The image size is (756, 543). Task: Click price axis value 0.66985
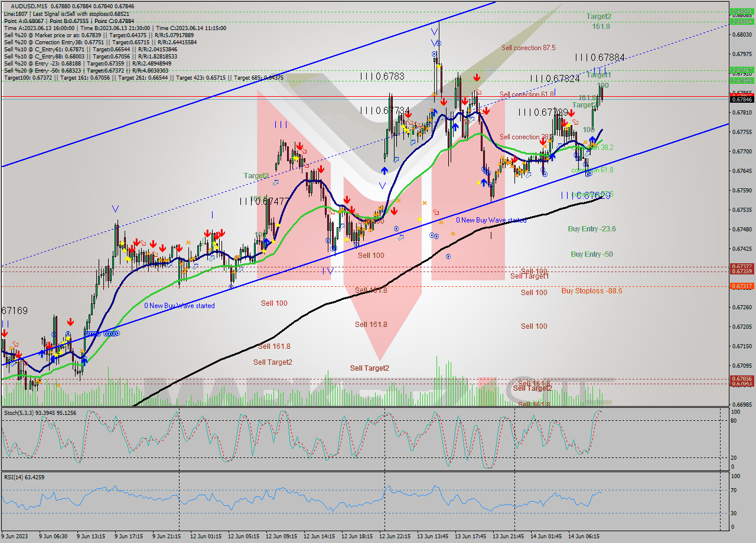click(x=742, y=404)
